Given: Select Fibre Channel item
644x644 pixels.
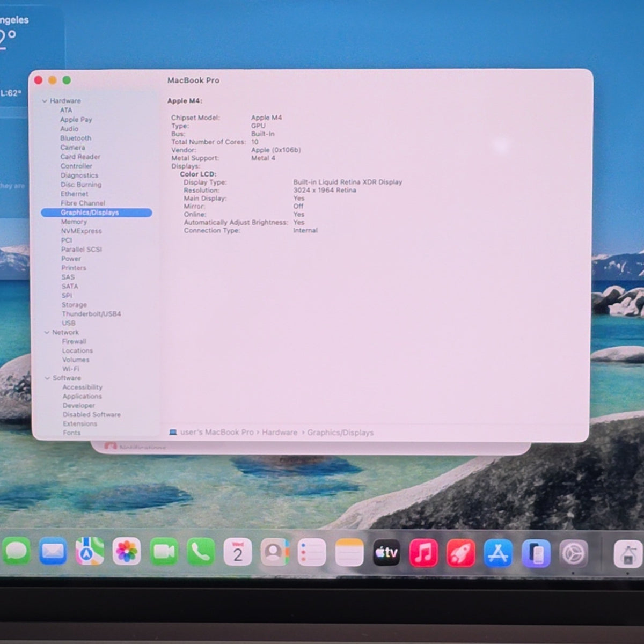Looking at the screenshot, I should tap(83, 203).
